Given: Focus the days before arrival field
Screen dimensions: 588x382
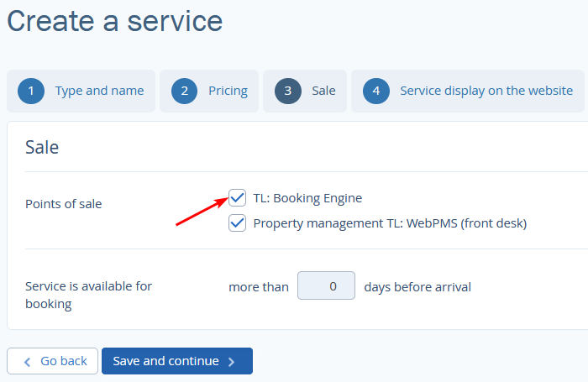Looking at the screenshot, I should pos(326,285).
